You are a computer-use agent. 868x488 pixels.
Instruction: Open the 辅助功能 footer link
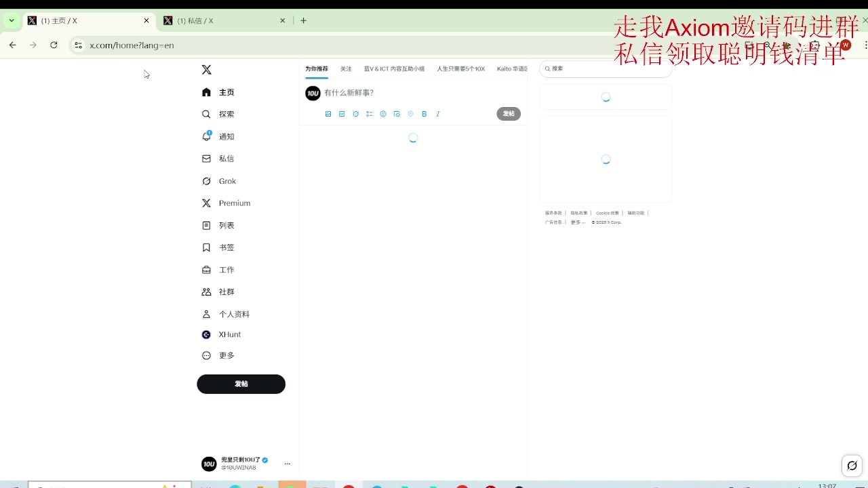(636, 213)
